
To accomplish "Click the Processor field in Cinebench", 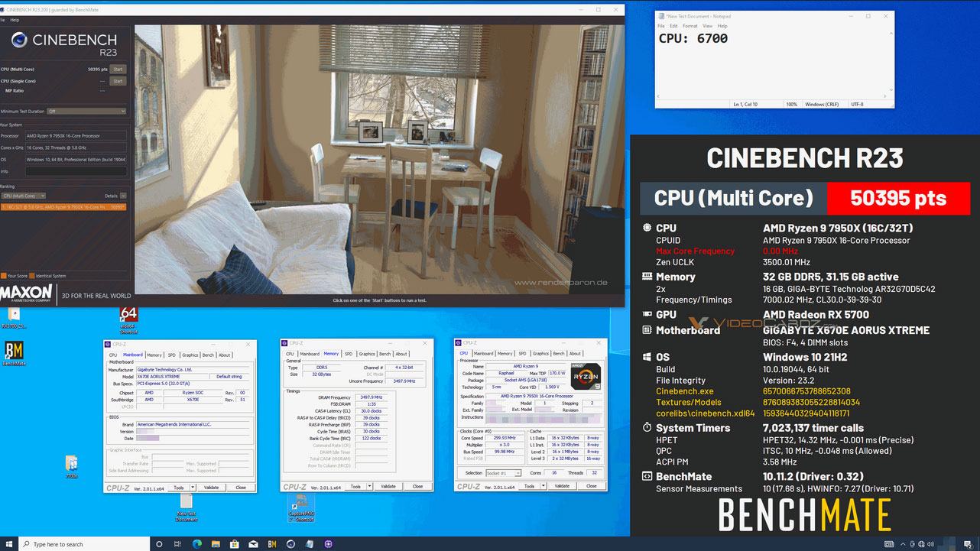I will pos(76,136).
